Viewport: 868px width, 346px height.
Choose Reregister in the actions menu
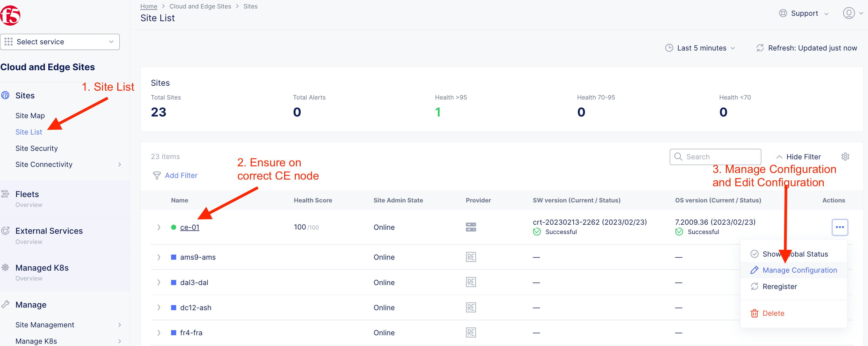[779, 286]
